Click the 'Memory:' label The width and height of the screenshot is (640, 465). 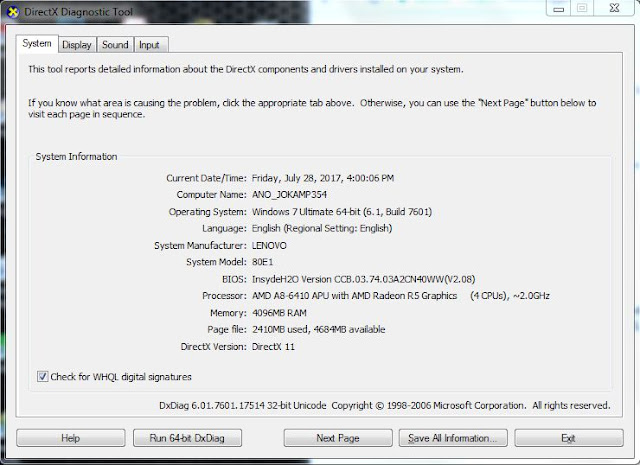click(x=228, y=313)
